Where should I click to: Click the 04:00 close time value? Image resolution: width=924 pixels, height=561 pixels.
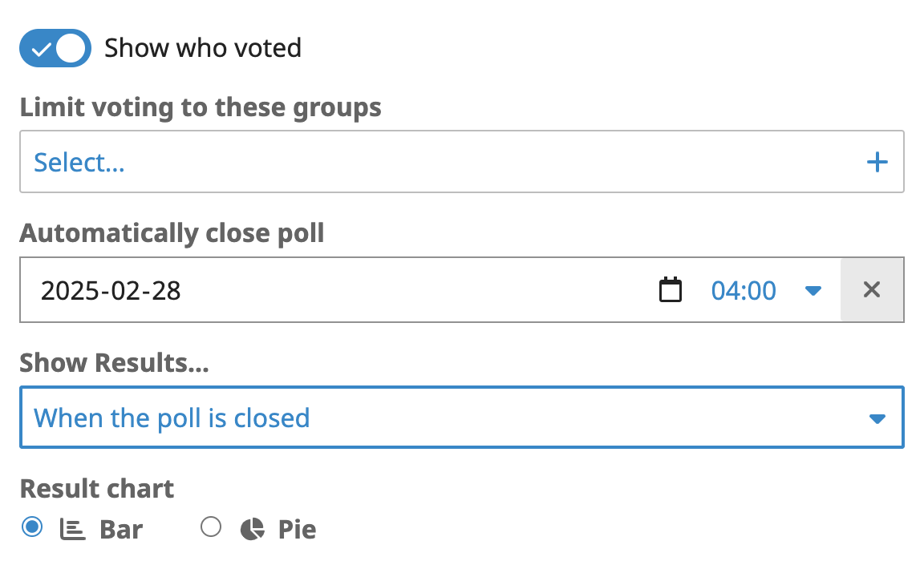tap(744, 290)
